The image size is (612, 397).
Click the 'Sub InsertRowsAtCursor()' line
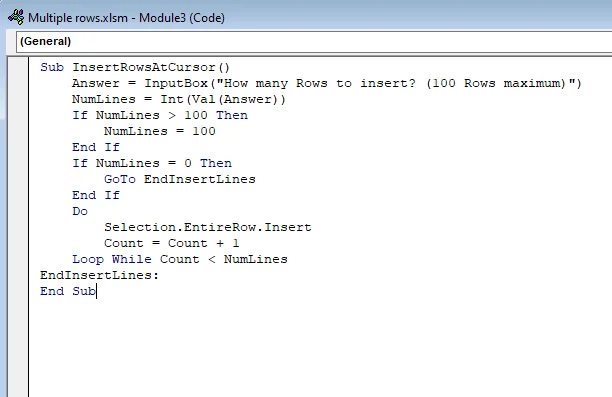135,67
